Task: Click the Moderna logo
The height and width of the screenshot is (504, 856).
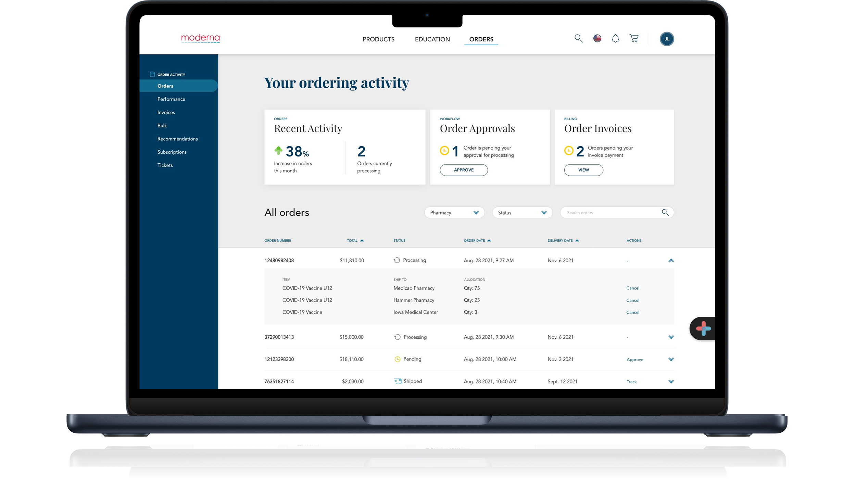Action: tap(201, 38)
